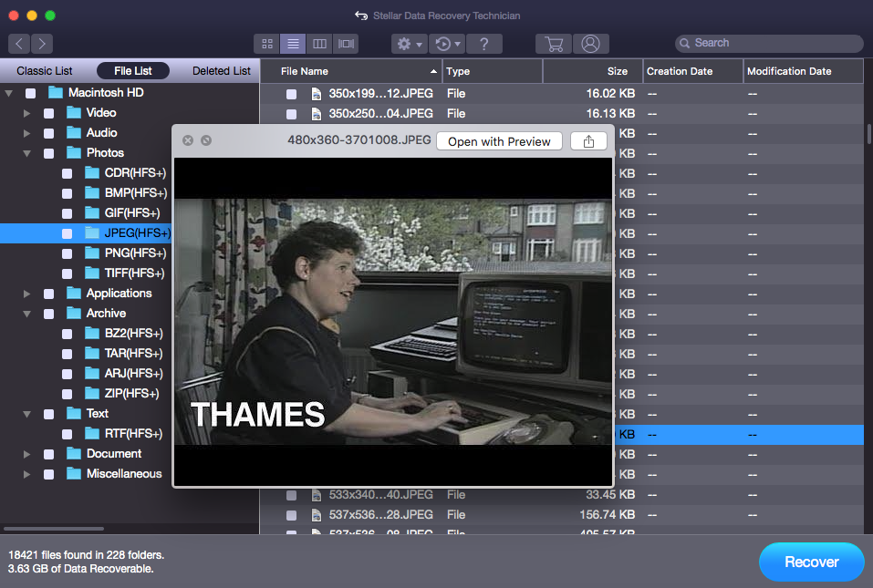Tick the Video folder checkbox
873x588 pixels.
(49, 113)
